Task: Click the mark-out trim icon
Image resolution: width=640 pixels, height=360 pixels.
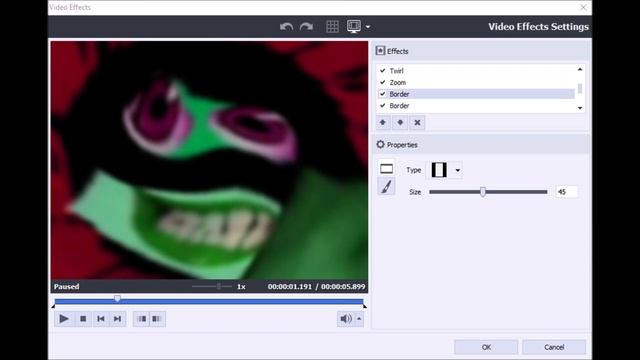Action: point(157,319)
